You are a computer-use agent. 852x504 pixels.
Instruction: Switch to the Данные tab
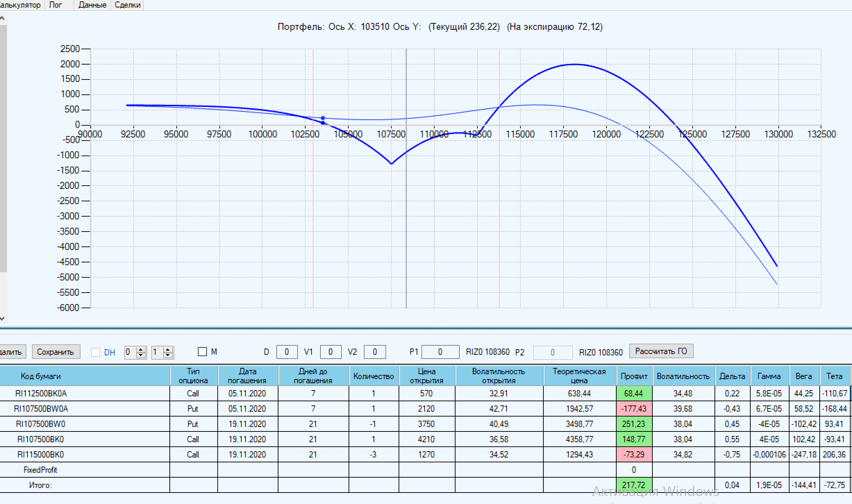(92, 5)
